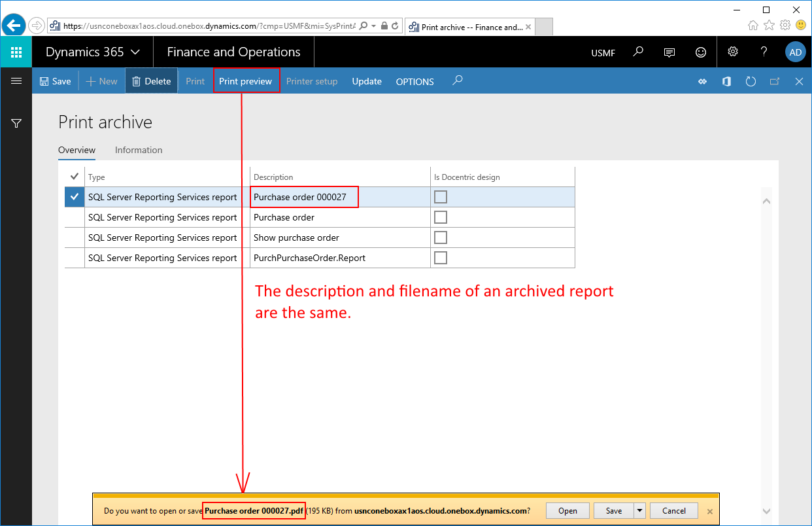The height and width of the screenshot is (526, 812).
Task: Click the browser Forward arrow
Action: tap(36, 26)
